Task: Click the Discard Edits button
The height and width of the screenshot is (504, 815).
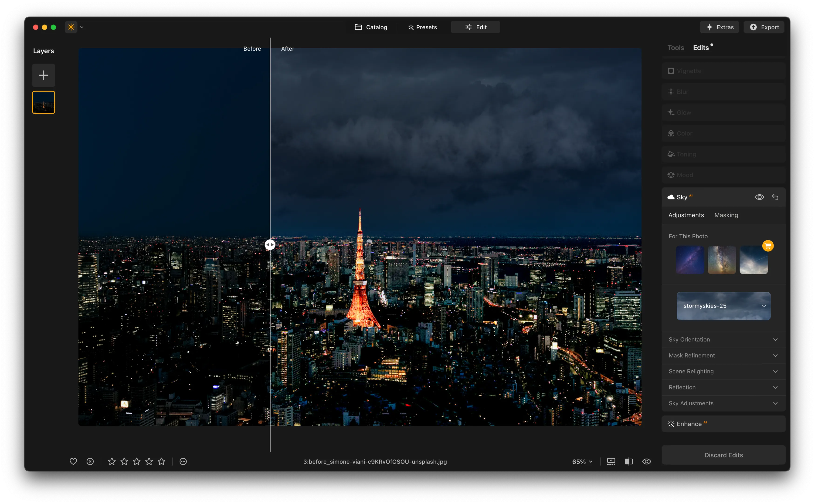Action: coord(723,455)
